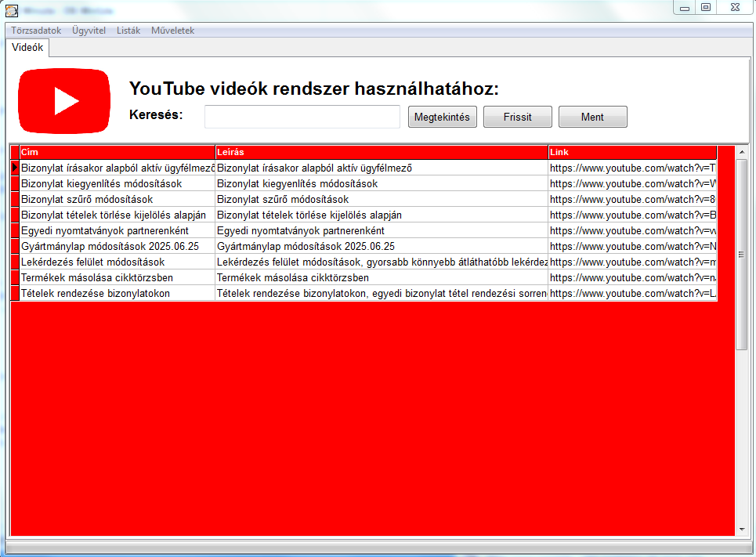This screenshot has height=557, width=756.
Task: Select 'Tételek rendezése bizonylatokon' title cell
Action: tap(118, 293)
